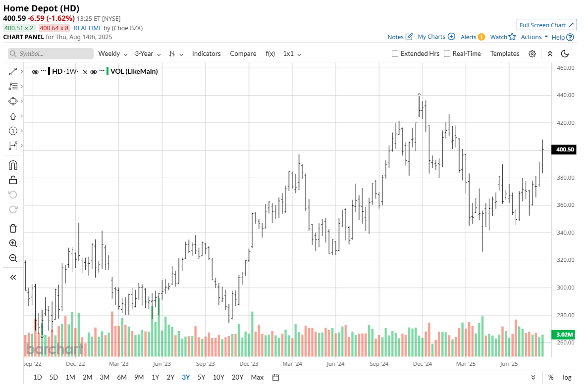This screenshot has width=588, height=387.
Task: Select the numbered label tool
Action: pyautogui.click(x=13, y=131)
